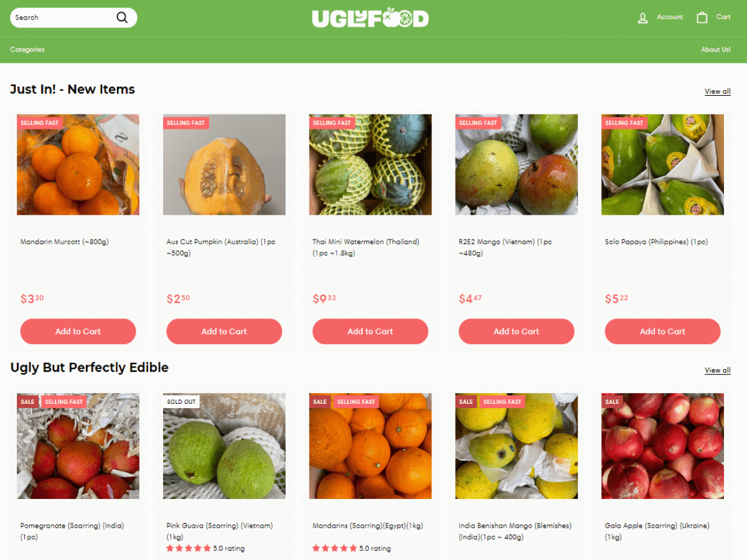The width and height of the screenshot is (747, 560).
Task: Open the Categories menu
Action: point(27,50)
